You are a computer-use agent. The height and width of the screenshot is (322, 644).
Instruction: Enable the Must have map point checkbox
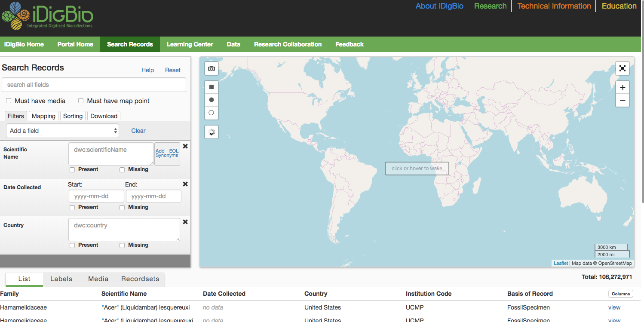click(x=81, y=101)
